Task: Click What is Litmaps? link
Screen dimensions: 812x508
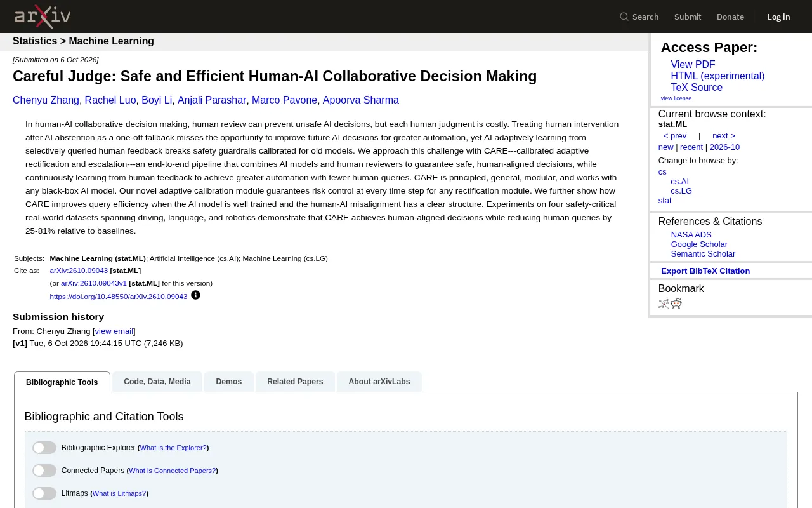Action: tap(119, 494)
